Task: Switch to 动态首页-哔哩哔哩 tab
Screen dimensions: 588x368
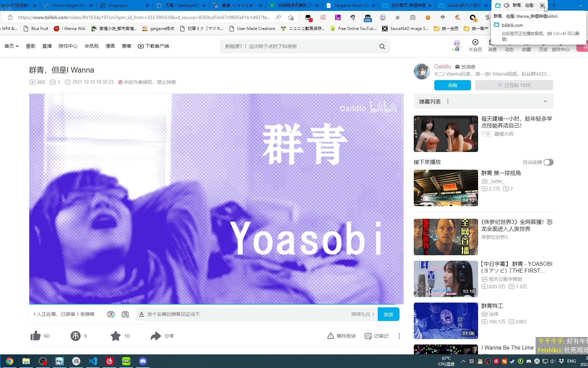Action: pos(407,5)
